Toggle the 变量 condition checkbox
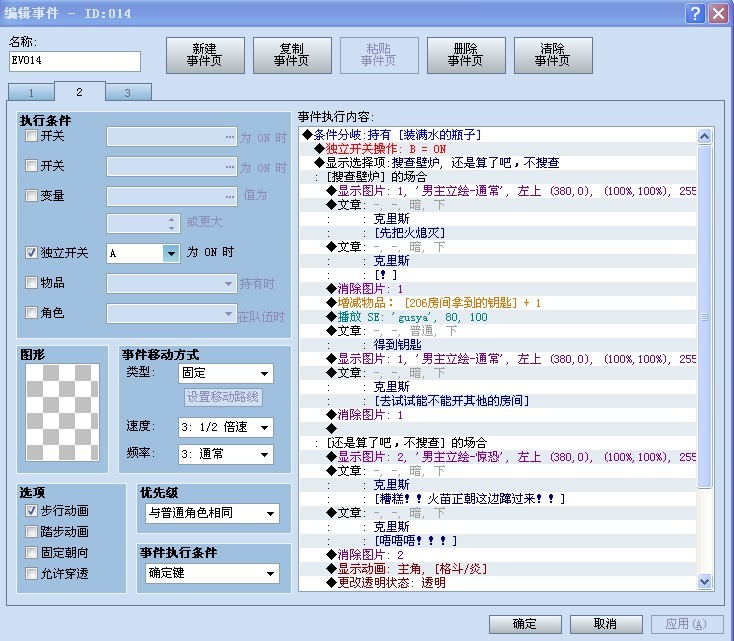 [31, 195]
